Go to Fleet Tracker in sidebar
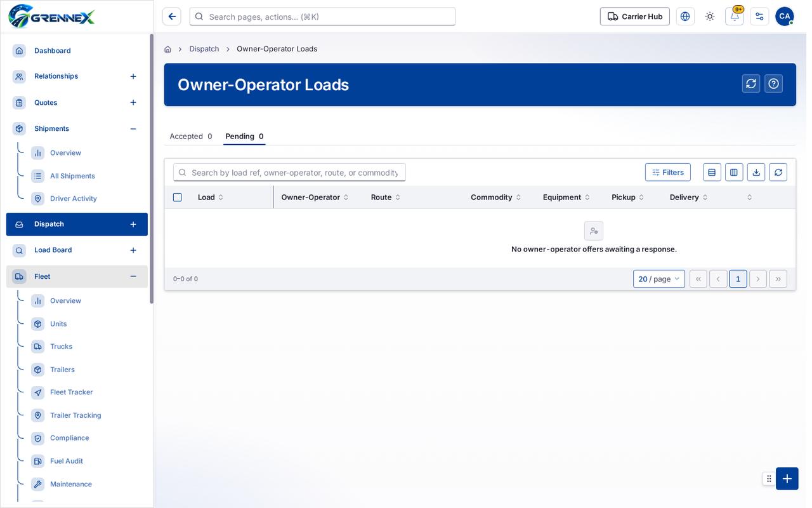 (72, 392)
